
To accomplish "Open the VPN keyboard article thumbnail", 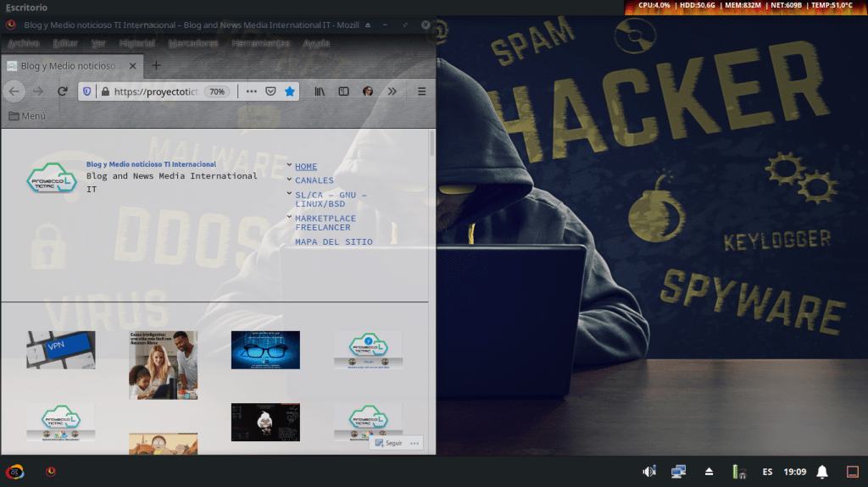I will point(61,349).
